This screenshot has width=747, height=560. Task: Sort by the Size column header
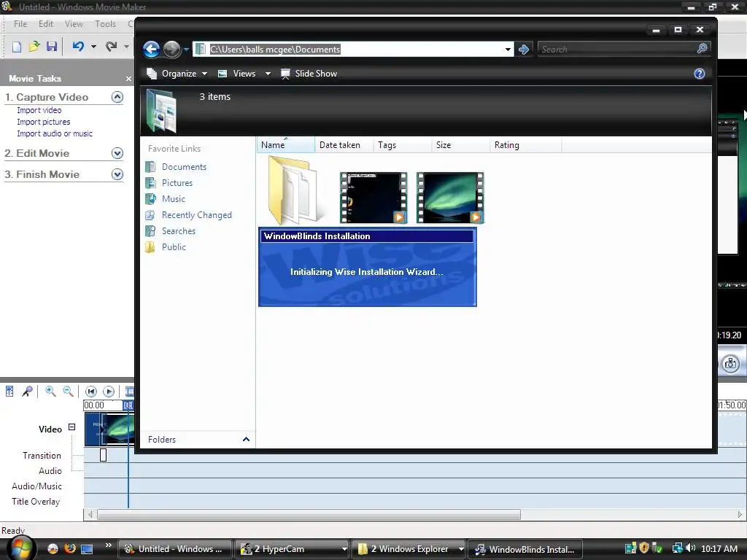tap(461, 145)
